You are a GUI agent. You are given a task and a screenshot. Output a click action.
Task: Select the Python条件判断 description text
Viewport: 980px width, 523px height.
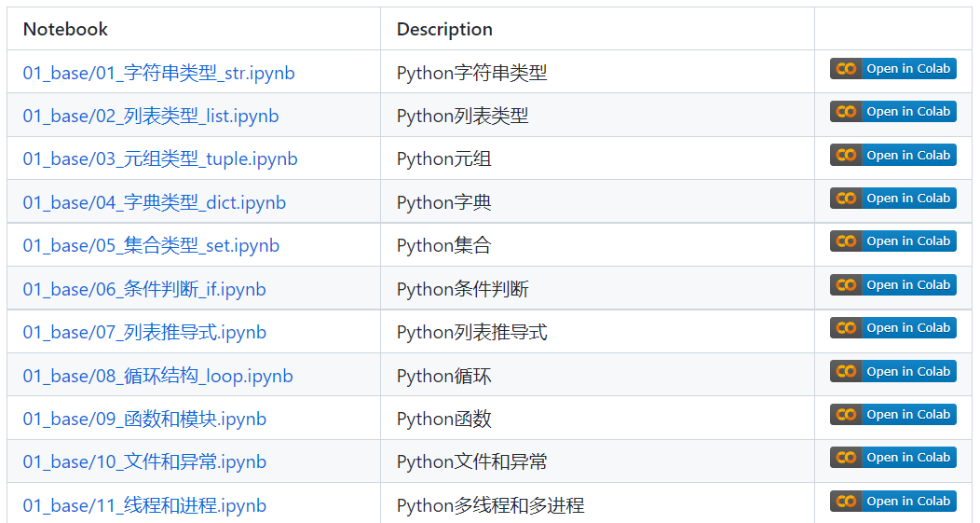click(462, 290)
